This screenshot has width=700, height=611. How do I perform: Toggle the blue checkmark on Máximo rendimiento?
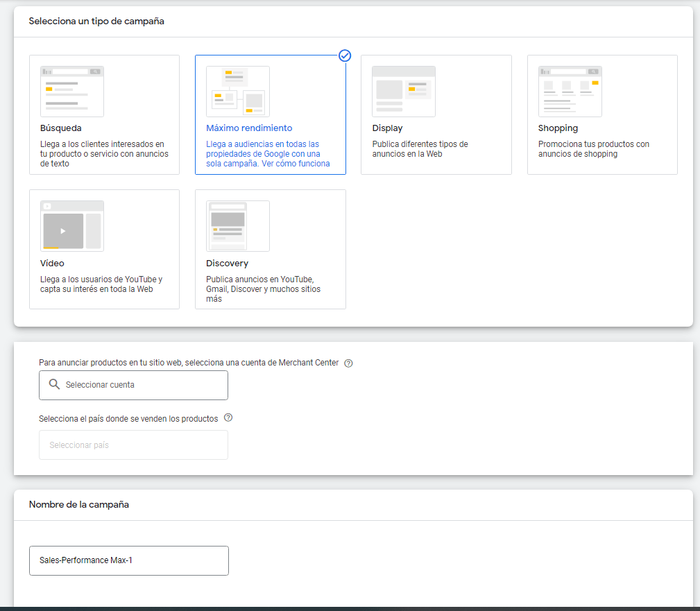pos(345,55)
